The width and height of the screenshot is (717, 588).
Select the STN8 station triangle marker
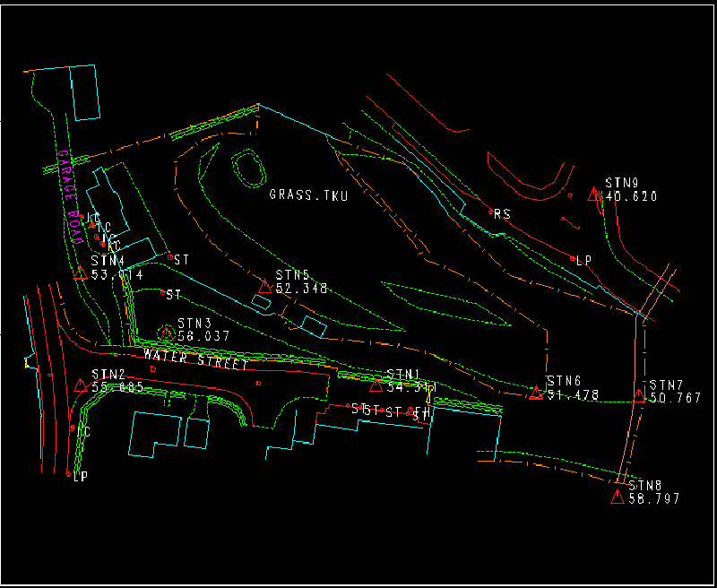click(x=617, y=496)
